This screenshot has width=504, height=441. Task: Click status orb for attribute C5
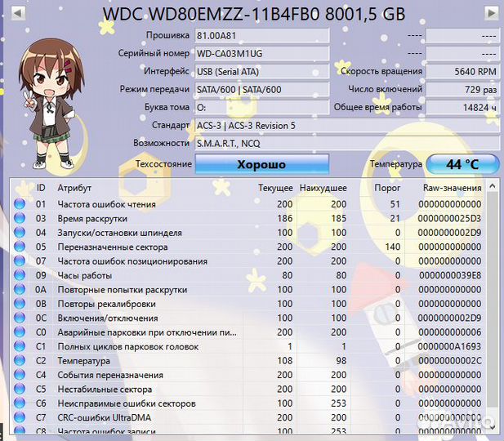coord(20,389)
